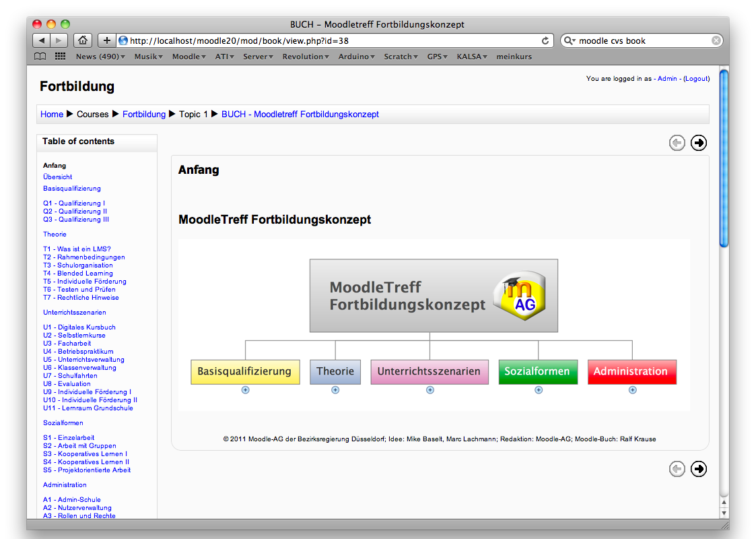Click the bottom previous-chapter arrow icon
756x539 pixels.
677,468
